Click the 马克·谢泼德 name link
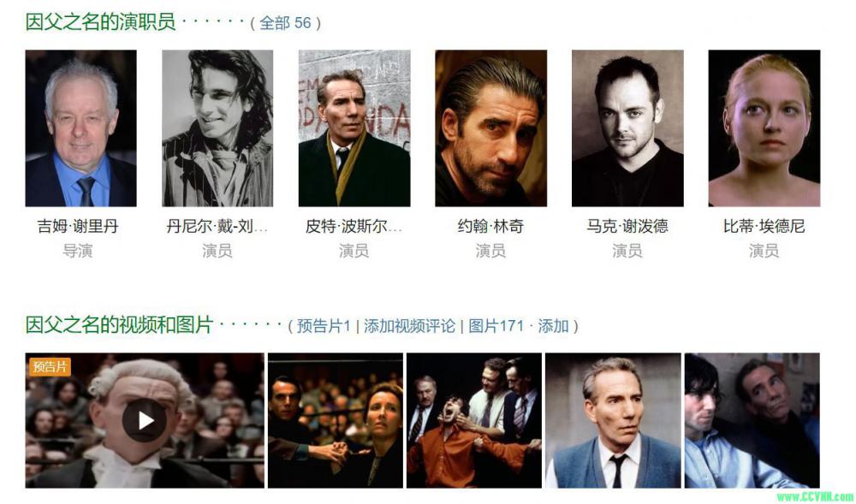The height and width of the screenshot is (504, 856). click(x=627, y=226)
